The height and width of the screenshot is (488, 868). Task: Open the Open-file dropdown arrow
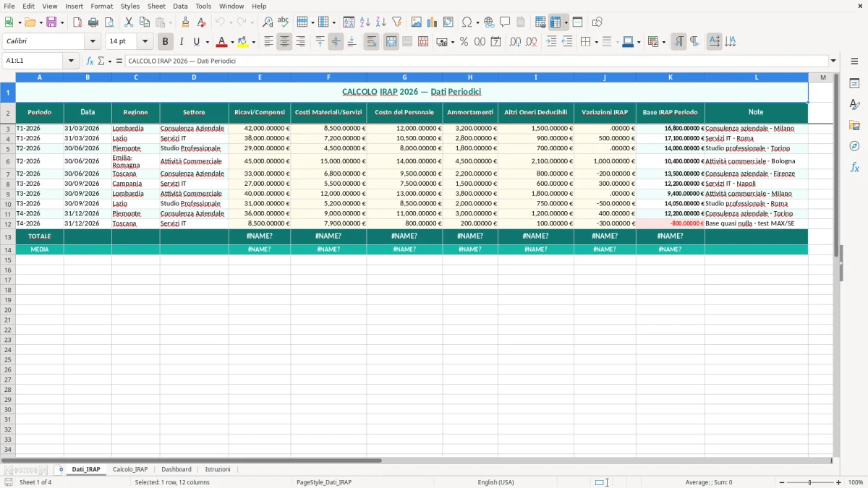(41, 22)
